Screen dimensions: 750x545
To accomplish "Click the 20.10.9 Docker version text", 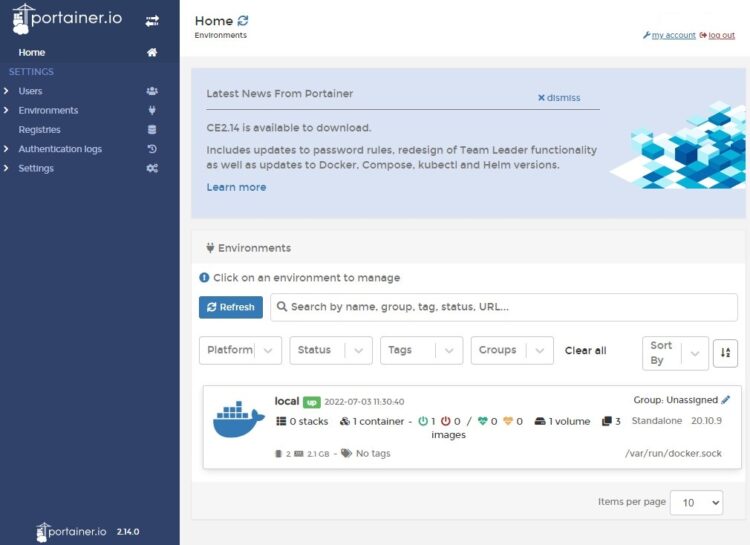I will 706,421.
